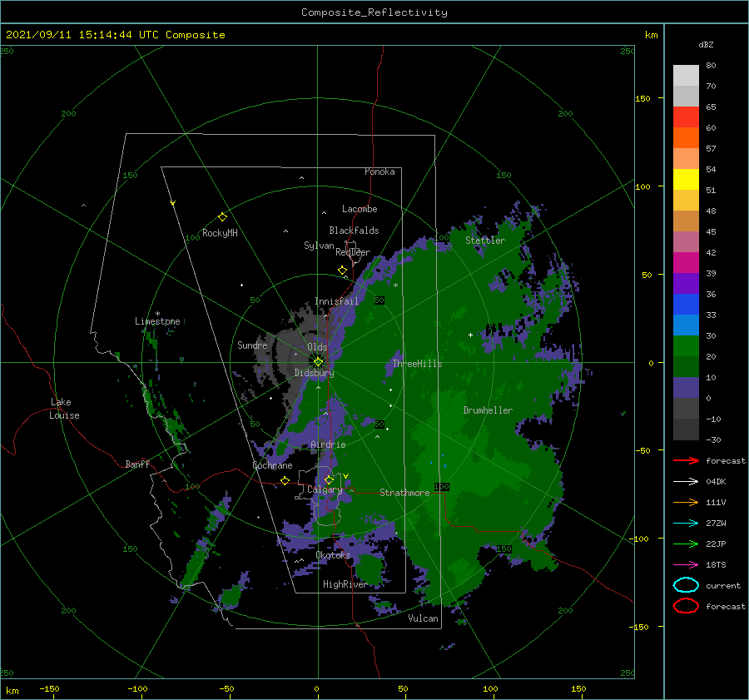
Task: Click the red forecast arrow legend icon
Action: pyautogui.click(x=686, y=460)
